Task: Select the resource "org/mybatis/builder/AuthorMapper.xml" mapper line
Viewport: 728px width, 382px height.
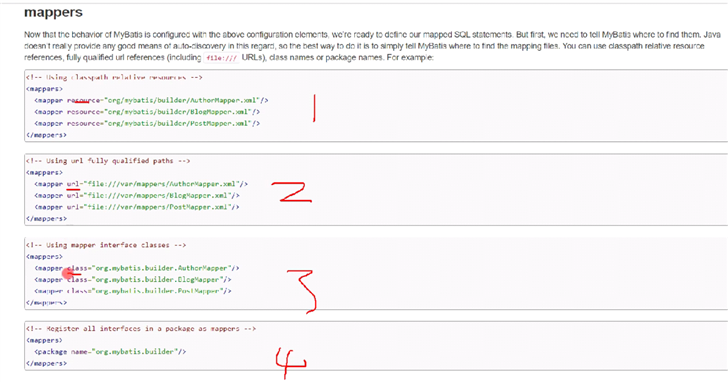Action: (x=151, y=100)
